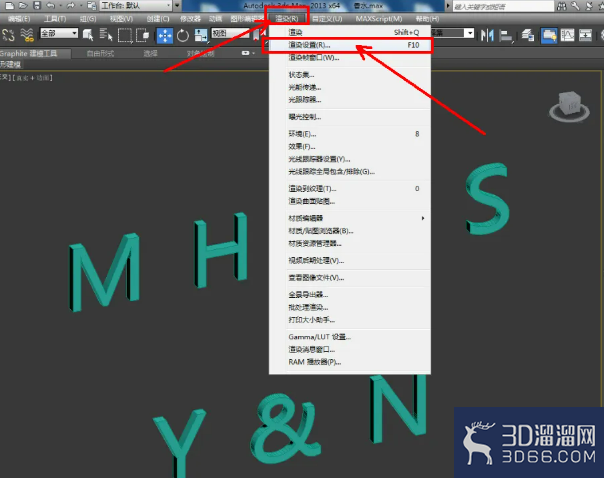Viewport: 604px width, 478px height.
Task: Open the 工具(T) menu
Action: [x=55, y=18]
